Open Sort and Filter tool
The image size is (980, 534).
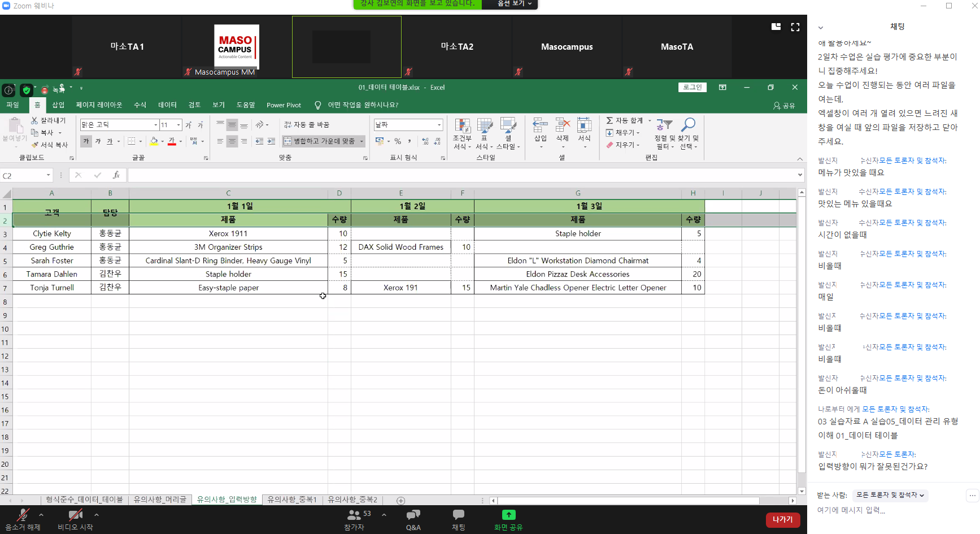coord(664,127)
